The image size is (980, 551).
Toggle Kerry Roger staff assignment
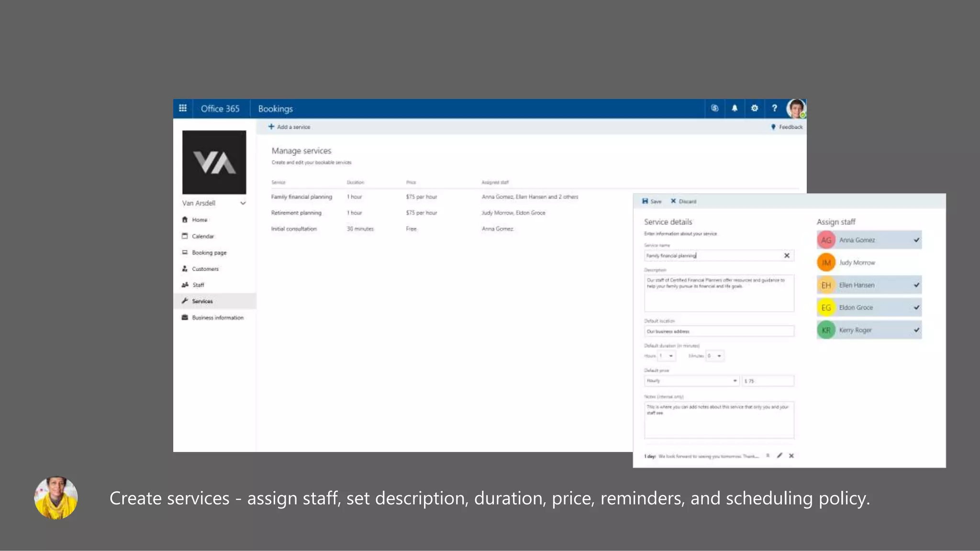(x=869, y=330)
